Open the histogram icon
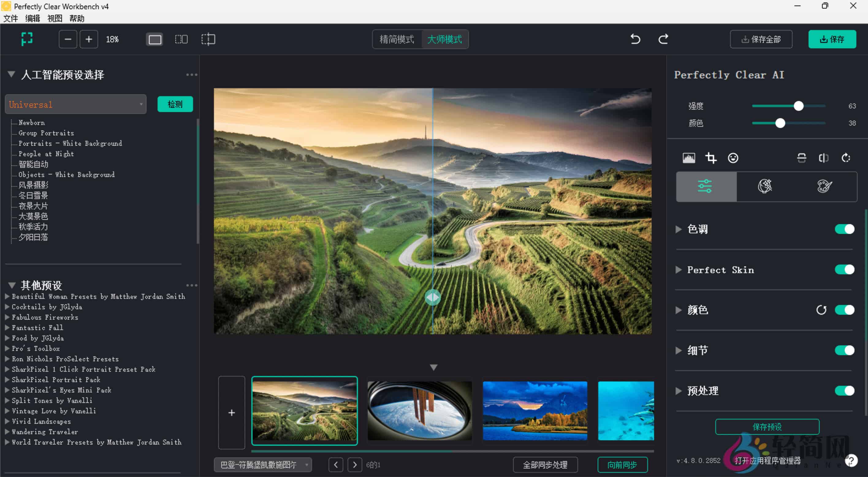The width and height of the screenshot is (868, 477). [689, 158]
